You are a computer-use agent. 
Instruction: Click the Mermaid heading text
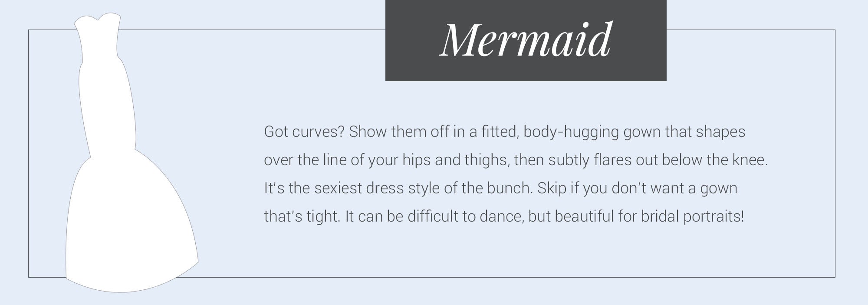[526, 40]
